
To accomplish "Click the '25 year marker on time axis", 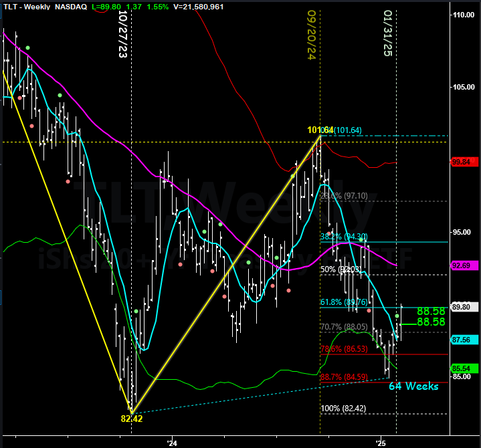I will coord(381,443).
